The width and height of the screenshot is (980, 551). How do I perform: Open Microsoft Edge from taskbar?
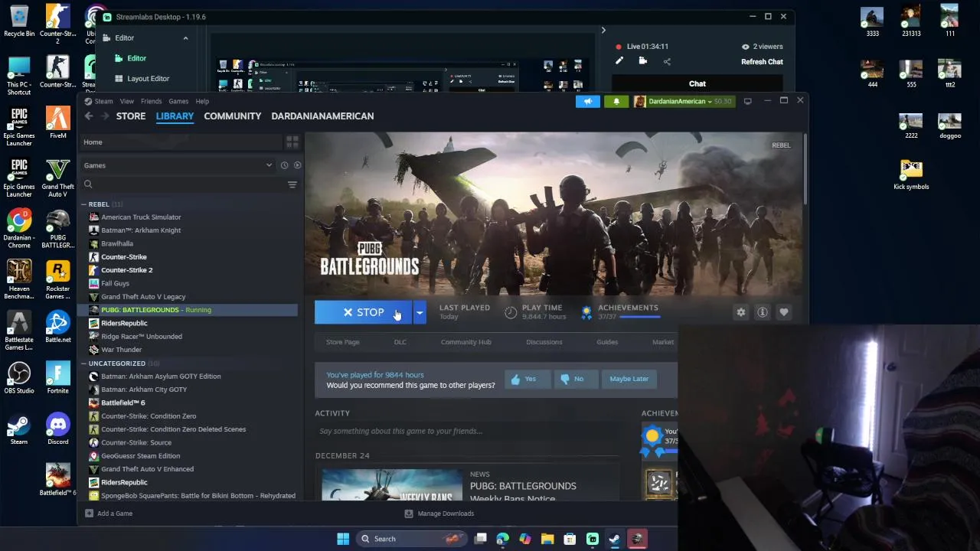(x=503, y=539)
